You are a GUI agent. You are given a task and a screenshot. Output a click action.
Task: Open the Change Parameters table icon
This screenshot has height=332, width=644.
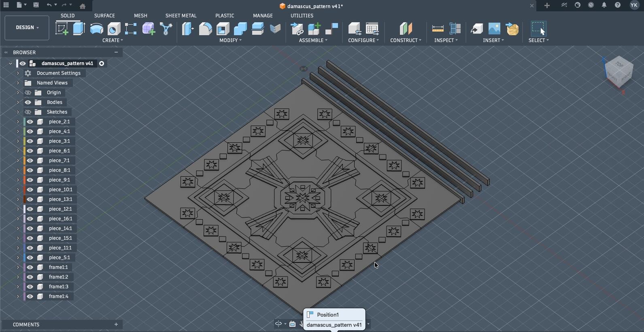point(372,29)
